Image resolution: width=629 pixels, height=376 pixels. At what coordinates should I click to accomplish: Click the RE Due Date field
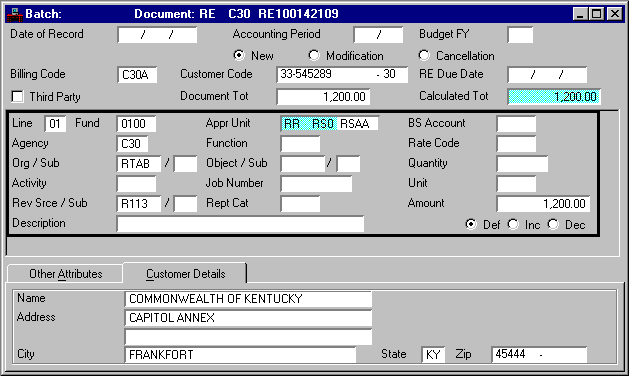tap(547, 75)
